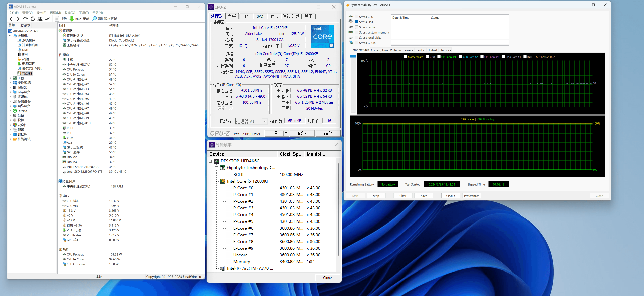
Task: Click the driver update magnifier icon
Action: click(x=94, y=19)
